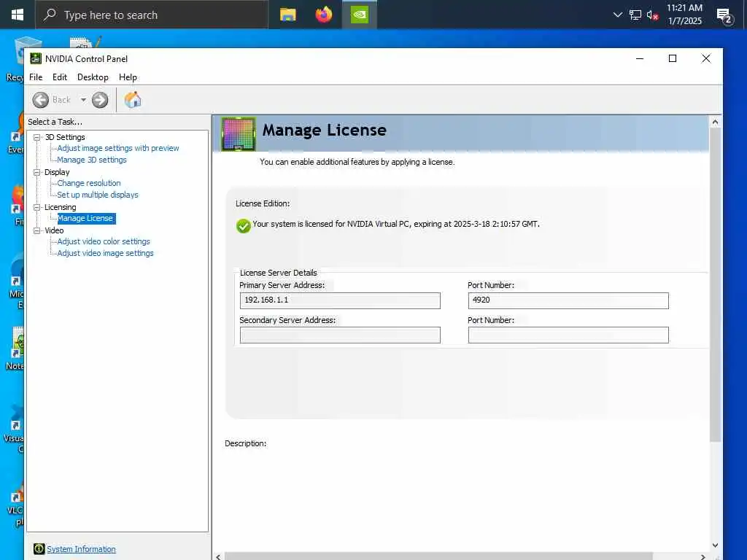The height and width of the screenshot is (560, 747).
Task: Select Manage 3D settings
Action: [92, 160]
